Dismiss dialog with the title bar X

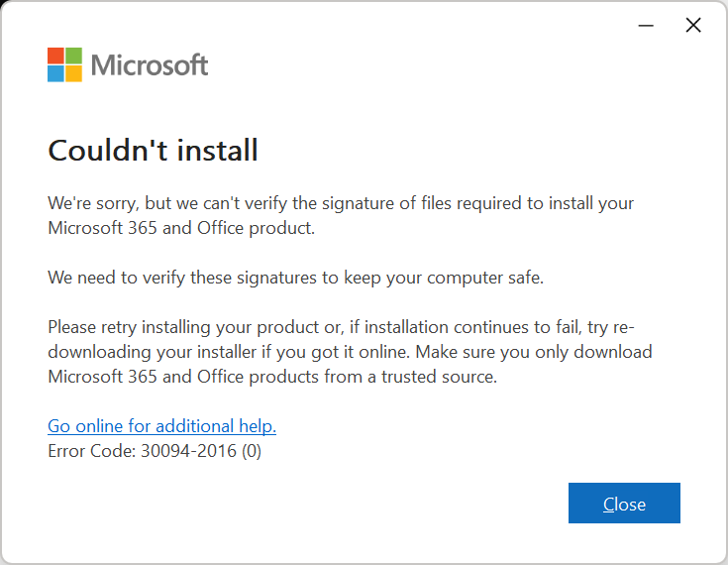click(693, 25)
